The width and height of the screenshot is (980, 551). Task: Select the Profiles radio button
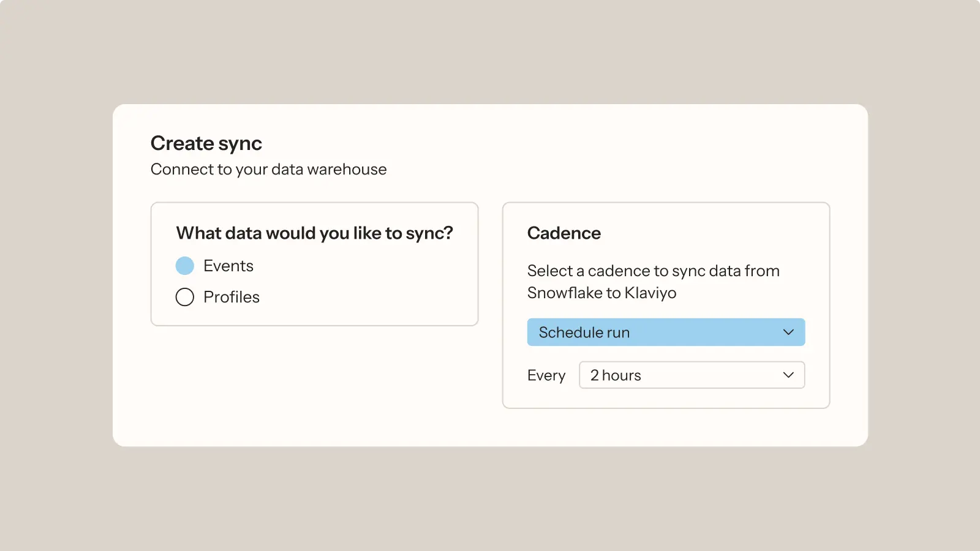(x=185, y=297)
